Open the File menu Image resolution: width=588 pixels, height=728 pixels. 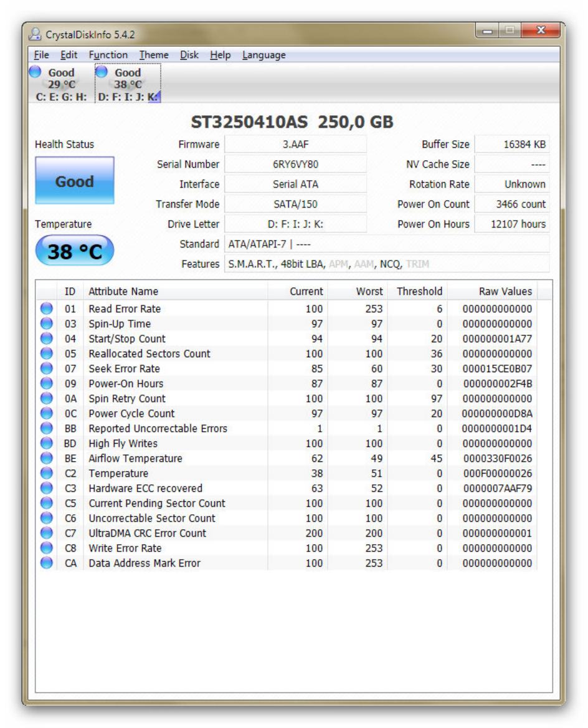point(41,55)
